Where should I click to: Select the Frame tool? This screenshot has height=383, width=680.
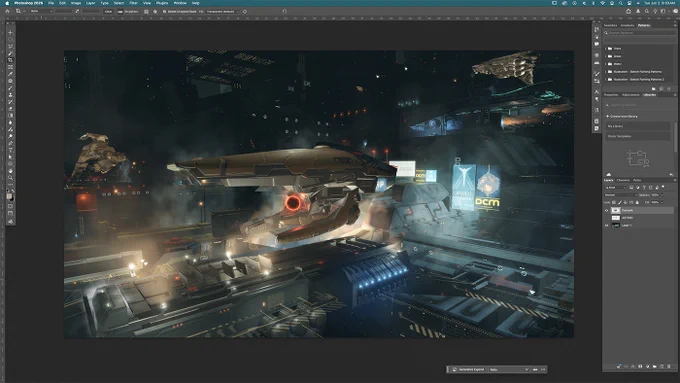coord(10,67)
